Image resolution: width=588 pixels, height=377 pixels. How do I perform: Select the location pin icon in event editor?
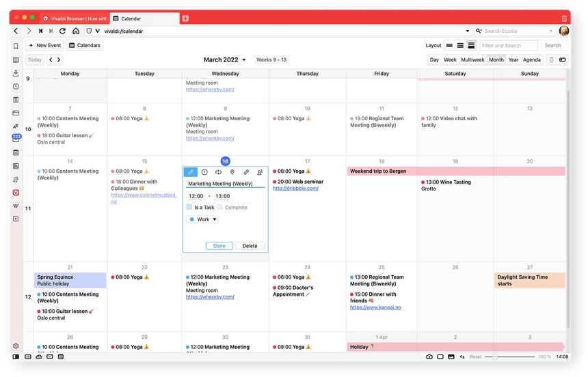[x=232, y=172]
